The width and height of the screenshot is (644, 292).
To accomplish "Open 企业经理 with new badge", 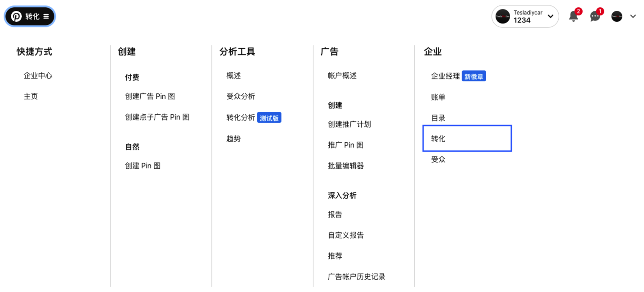I will click(x=445, y=76).
